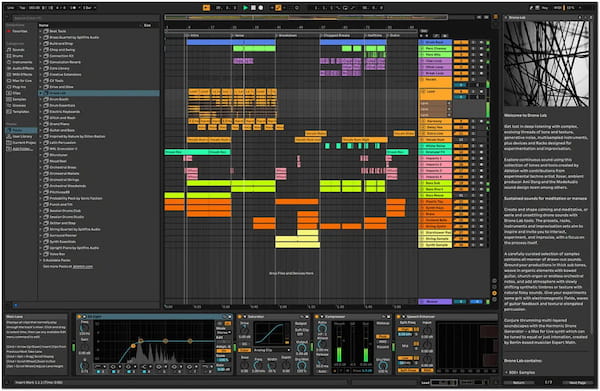Unfold the Vocals group track
The height and width of the screenshot is (391, 600).
422,80
